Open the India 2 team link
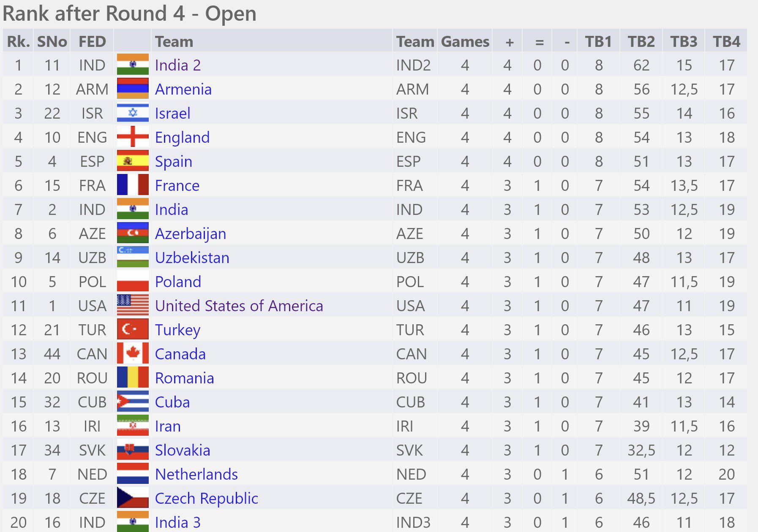Image resolution: width=758 pixels, height=532 pixels. click(x=178, y=65)
